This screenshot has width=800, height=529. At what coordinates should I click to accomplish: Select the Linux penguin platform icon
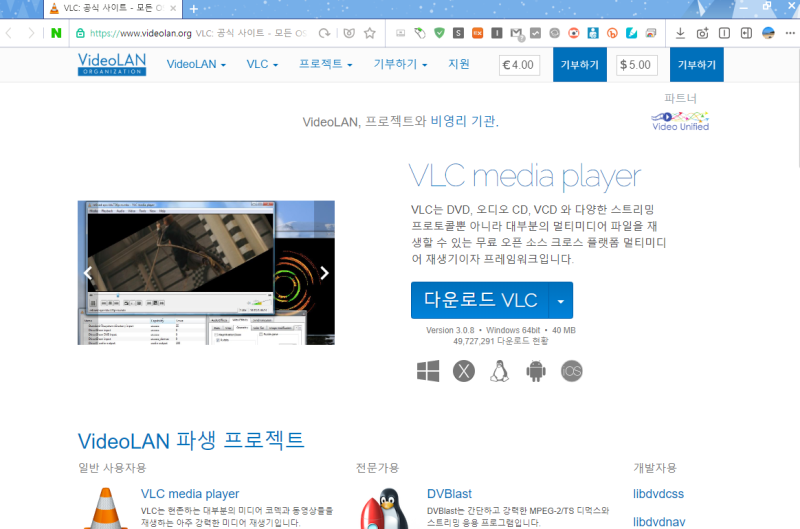(x=499, y=371)
